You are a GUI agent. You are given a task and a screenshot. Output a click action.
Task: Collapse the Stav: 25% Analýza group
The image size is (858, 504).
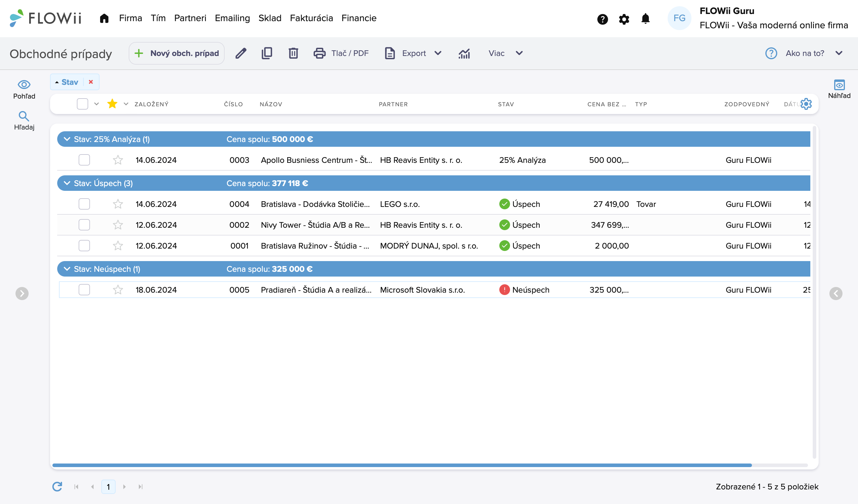point(67,139)
